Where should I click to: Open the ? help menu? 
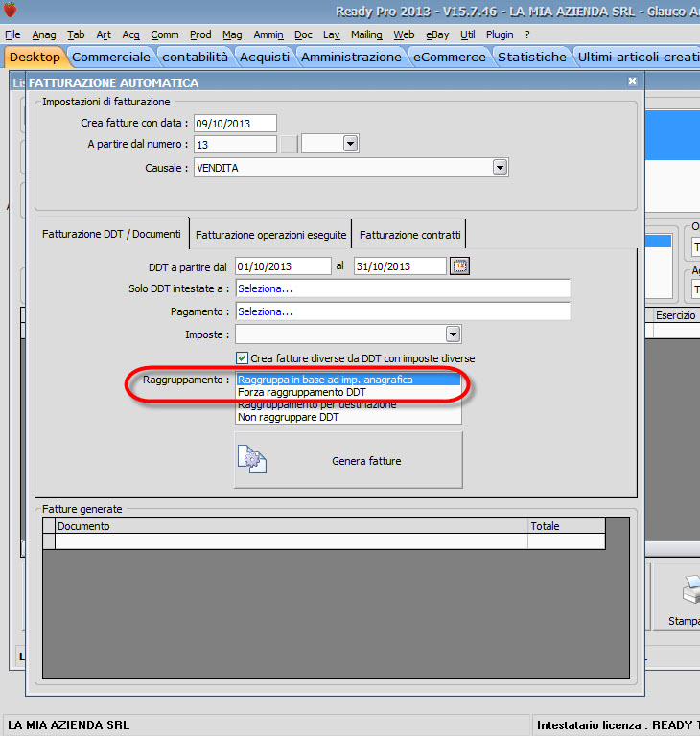527,34
